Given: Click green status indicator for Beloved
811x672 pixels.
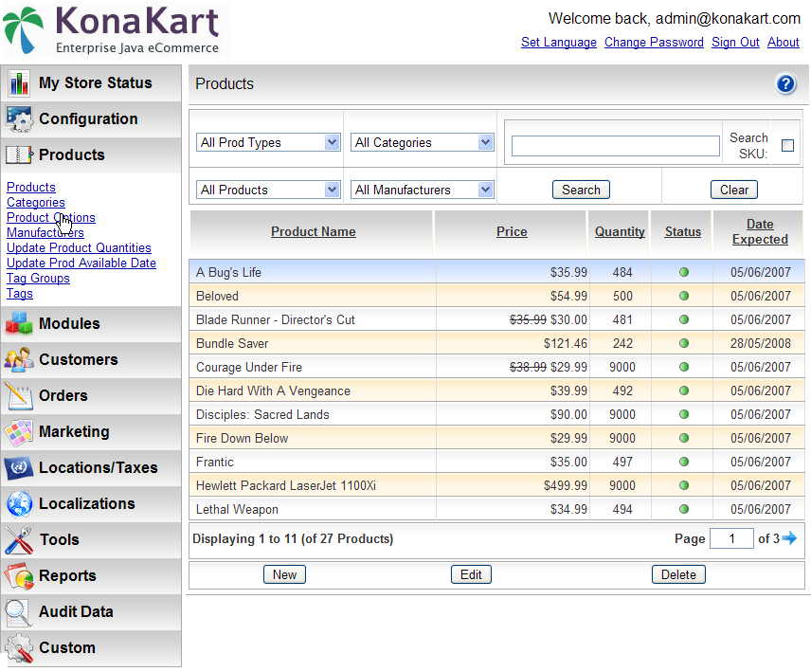Looking at the screenshot, I should point(684,297).
